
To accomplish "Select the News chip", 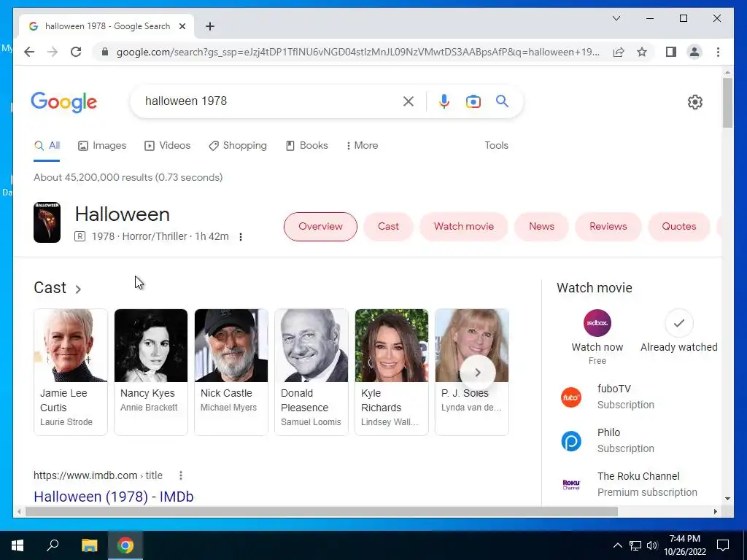I will pos(542,227).
